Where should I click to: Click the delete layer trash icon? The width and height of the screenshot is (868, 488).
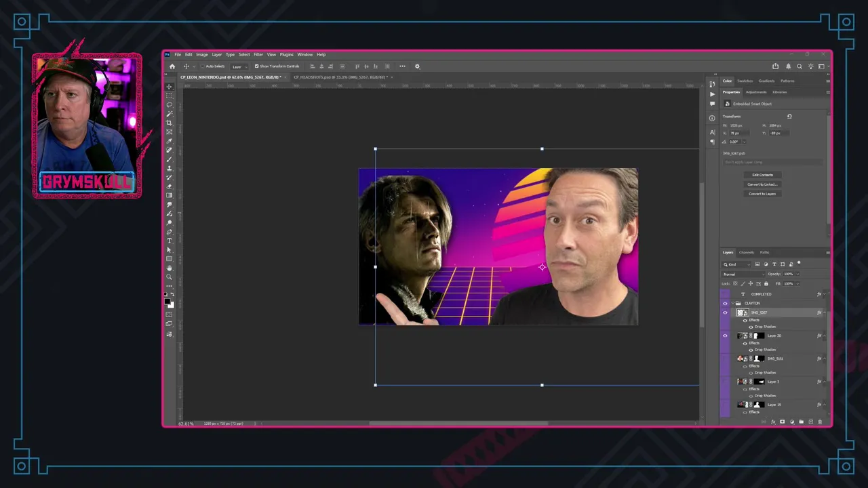pyautogui.click(x=820, y=422)
